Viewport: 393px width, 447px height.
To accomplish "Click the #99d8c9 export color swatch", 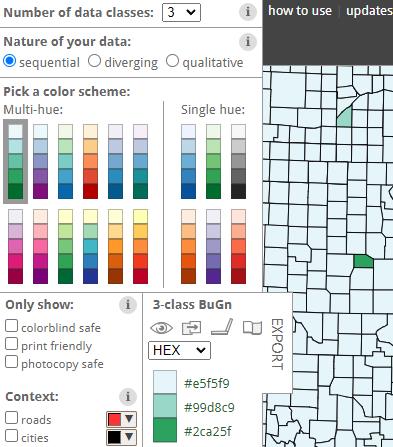I will (165, 406).
